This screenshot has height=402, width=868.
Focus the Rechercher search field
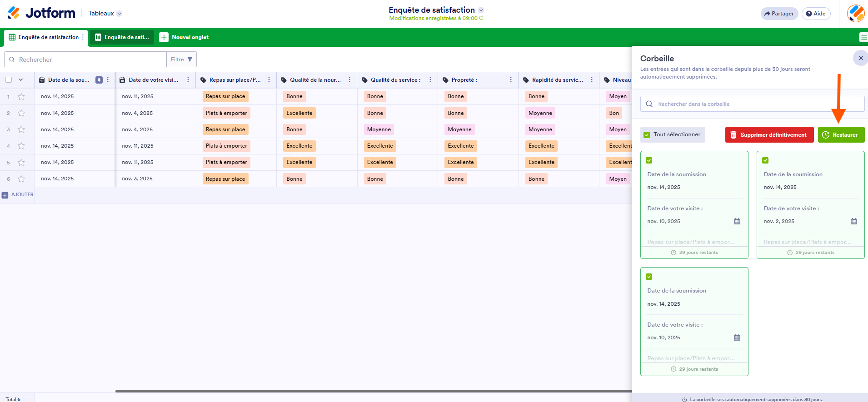click(85, 60)
